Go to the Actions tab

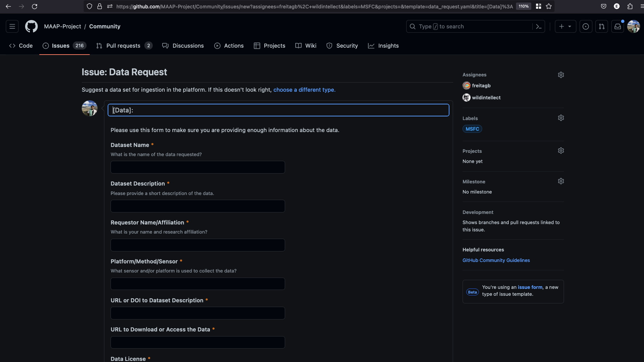pyautogui.click(x=229, y=46)
